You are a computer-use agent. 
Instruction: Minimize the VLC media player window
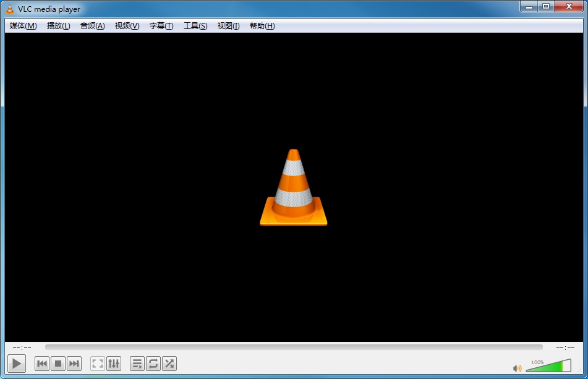529,6
